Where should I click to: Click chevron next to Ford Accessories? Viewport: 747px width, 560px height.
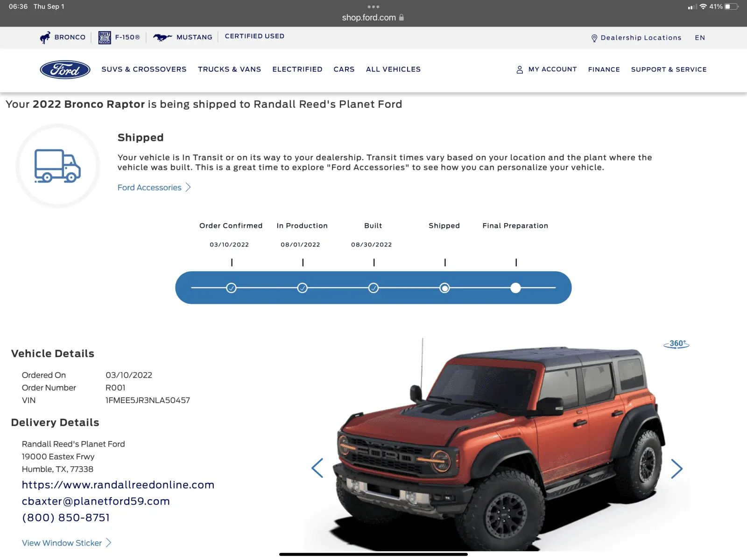pos(188,187)
